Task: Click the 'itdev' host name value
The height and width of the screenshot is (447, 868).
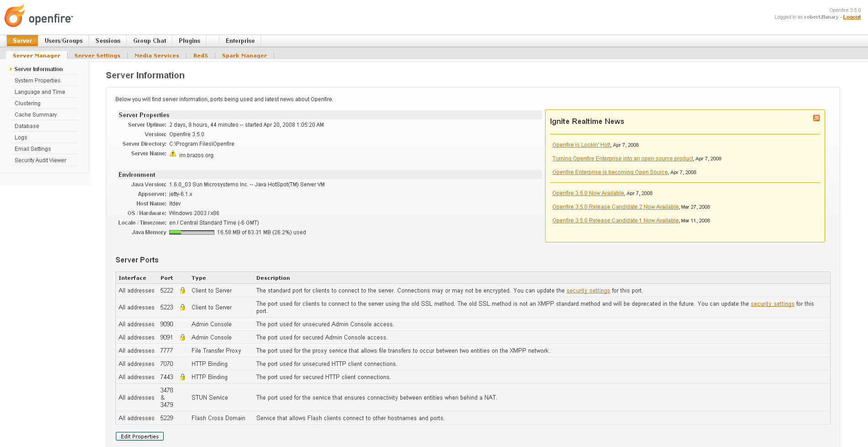Action: coord(175,204)
